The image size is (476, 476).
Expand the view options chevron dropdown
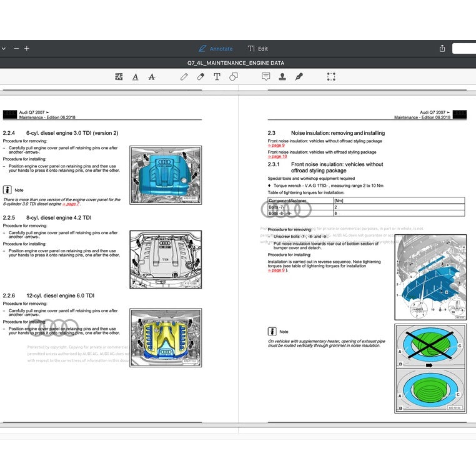[x=3, y=49]
